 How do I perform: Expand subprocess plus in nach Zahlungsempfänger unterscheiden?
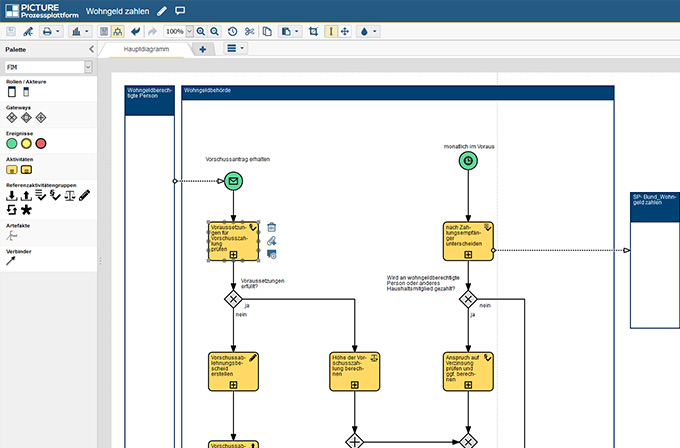[468, 255]
